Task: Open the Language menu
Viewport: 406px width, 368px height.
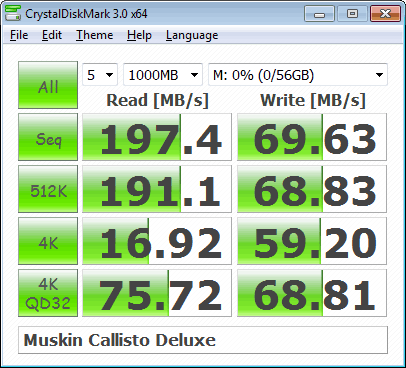Action: click(192, 35)
